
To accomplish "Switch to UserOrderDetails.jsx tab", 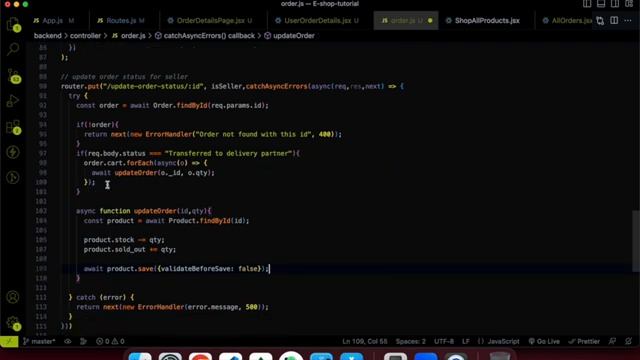I will pos(318,21).
